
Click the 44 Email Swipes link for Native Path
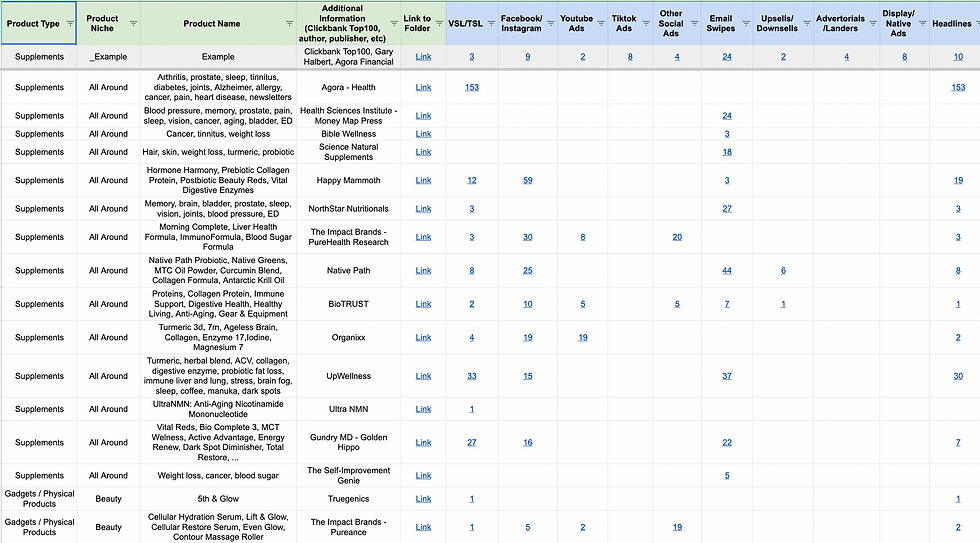pos(727,271)
